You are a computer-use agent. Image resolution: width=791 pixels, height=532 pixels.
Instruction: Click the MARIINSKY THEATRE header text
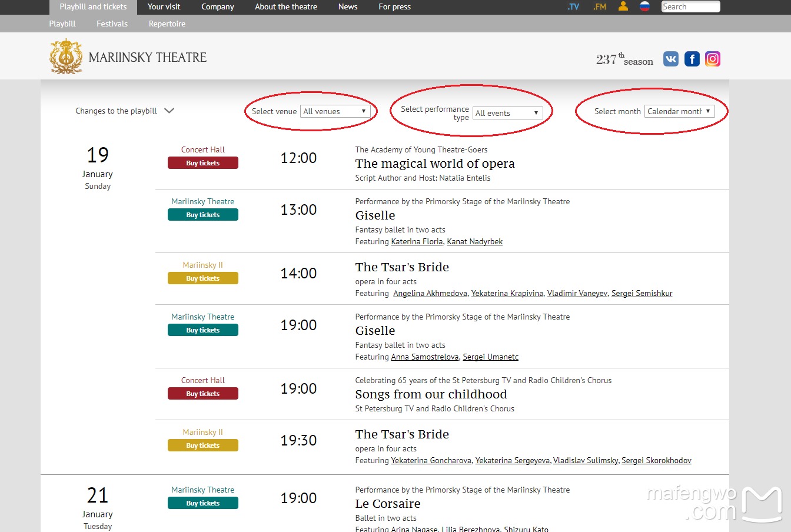click(x=148, y=58)
